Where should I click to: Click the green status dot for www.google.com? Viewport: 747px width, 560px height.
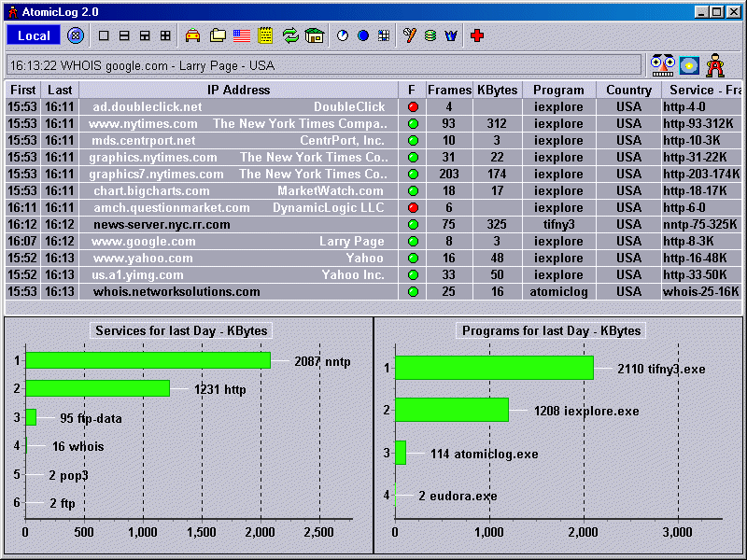point(413,242)
